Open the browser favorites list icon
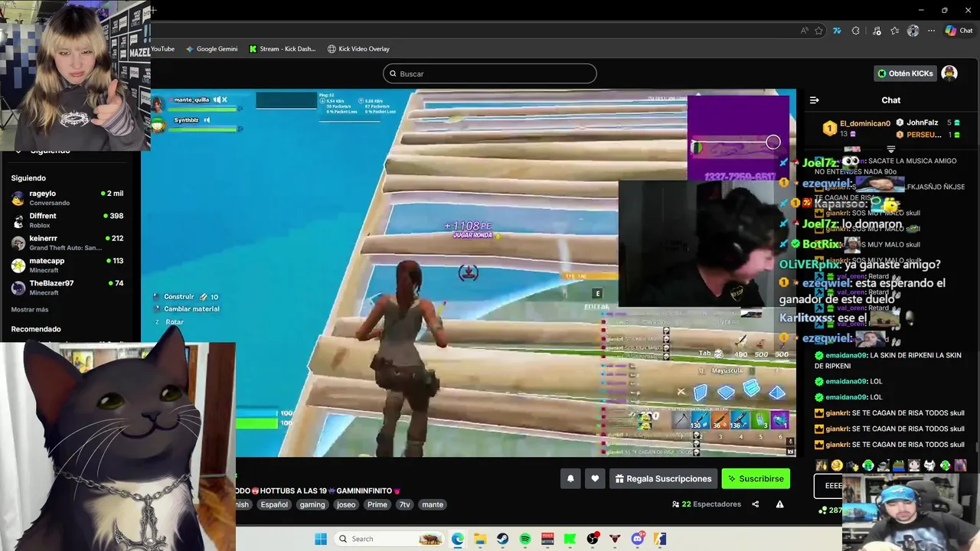Viewport: 980px width, 551px height. [894, 31]
